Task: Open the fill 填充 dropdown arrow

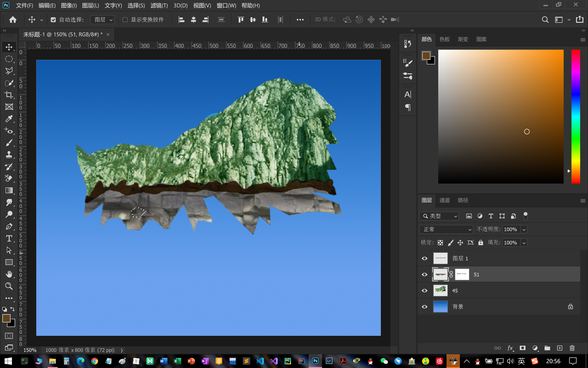Action: pyautogui.click(x=524, y=243)
